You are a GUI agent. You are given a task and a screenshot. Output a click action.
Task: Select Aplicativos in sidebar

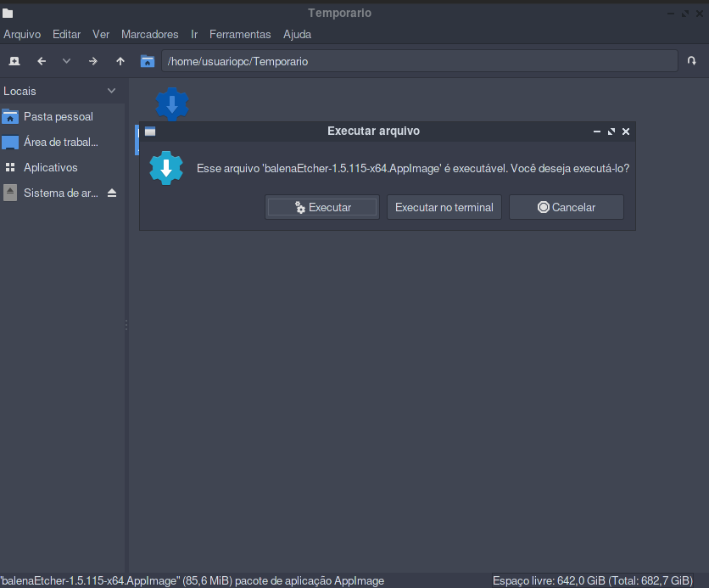tap(63, 167)
